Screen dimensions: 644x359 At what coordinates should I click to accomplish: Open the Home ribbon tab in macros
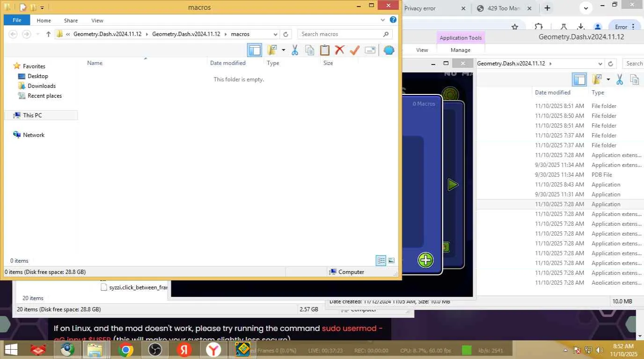coord(44,21)
